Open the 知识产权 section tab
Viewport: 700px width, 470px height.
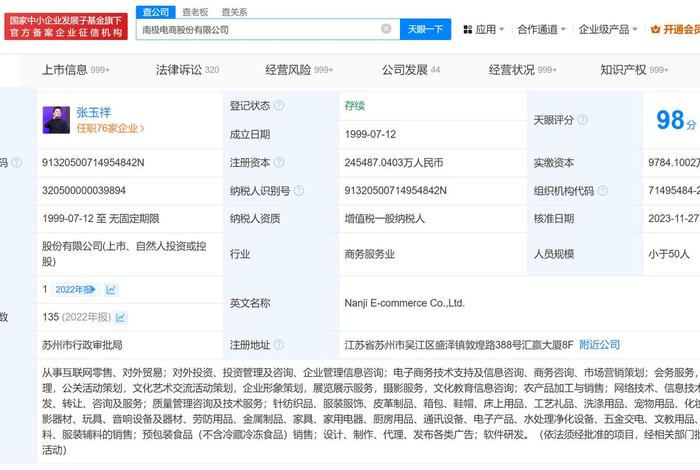click(x=634, y=70)
